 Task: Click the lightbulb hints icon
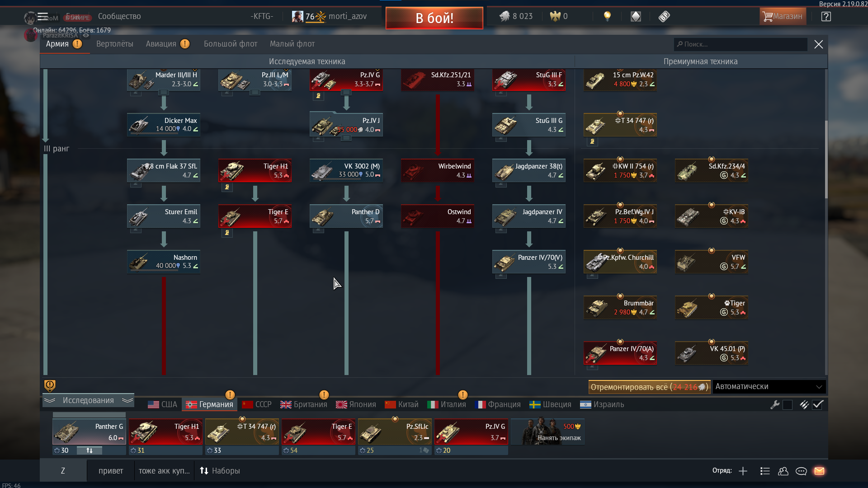point(607,17)
